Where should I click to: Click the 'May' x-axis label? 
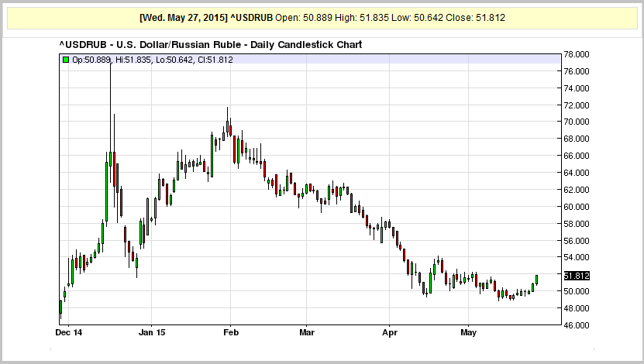469,332
